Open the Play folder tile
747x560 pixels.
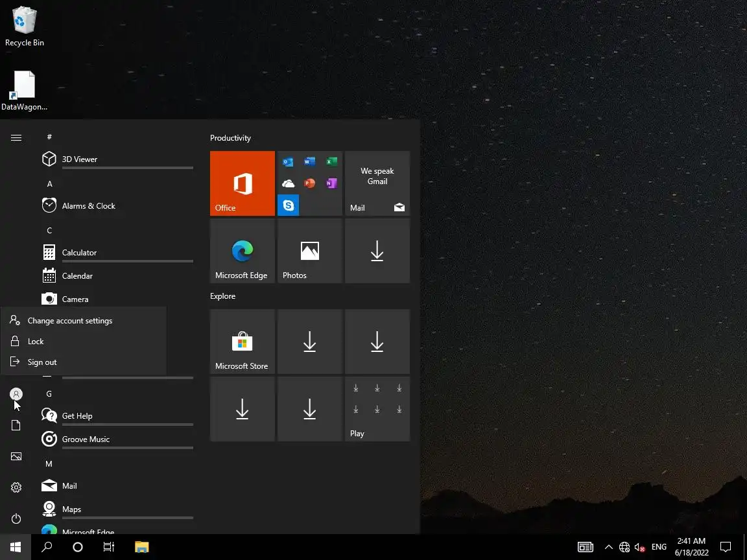[x=377, y=409]
